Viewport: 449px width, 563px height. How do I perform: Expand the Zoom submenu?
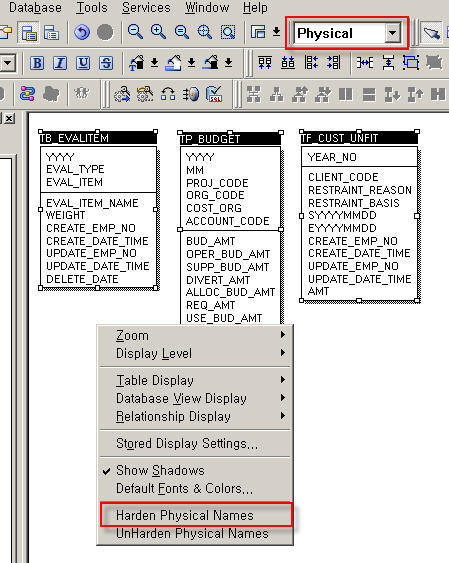coord(195,335)
